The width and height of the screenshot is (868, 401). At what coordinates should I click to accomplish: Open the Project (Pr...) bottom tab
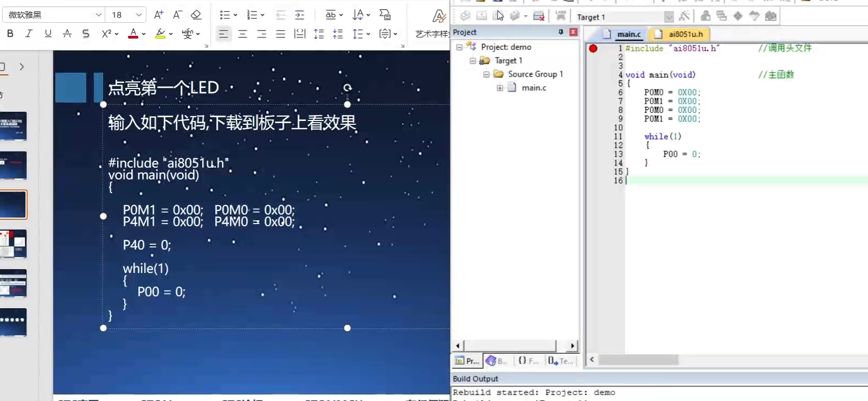(x=467, y=361)
